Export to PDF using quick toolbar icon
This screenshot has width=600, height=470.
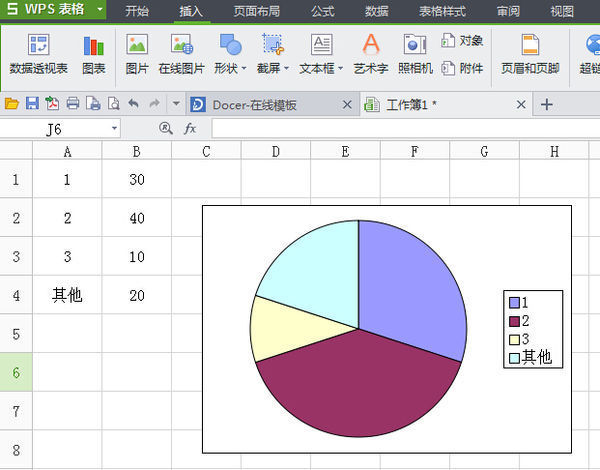[52, 103]
